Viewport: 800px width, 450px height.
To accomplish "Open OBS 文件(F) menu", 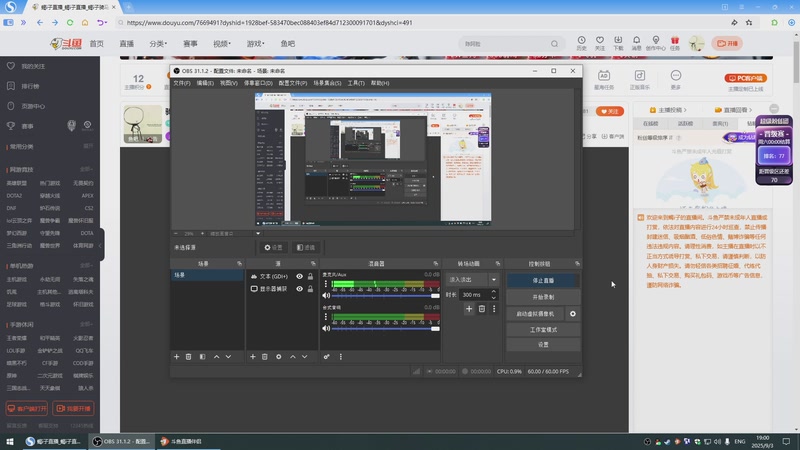I will click(182, 83).
